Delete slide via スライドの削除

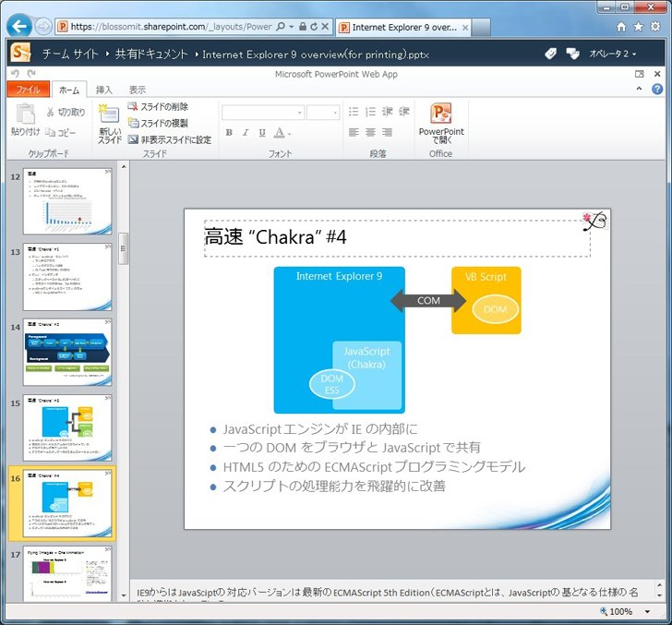158,107
